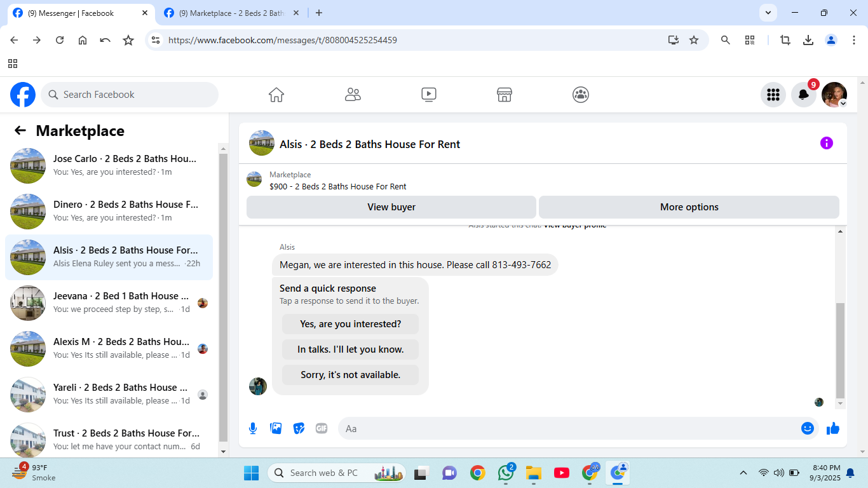Bookmark this page with the star icon
Image resolution: width=868 pixels, height=488 pixels.
(694, 40)
